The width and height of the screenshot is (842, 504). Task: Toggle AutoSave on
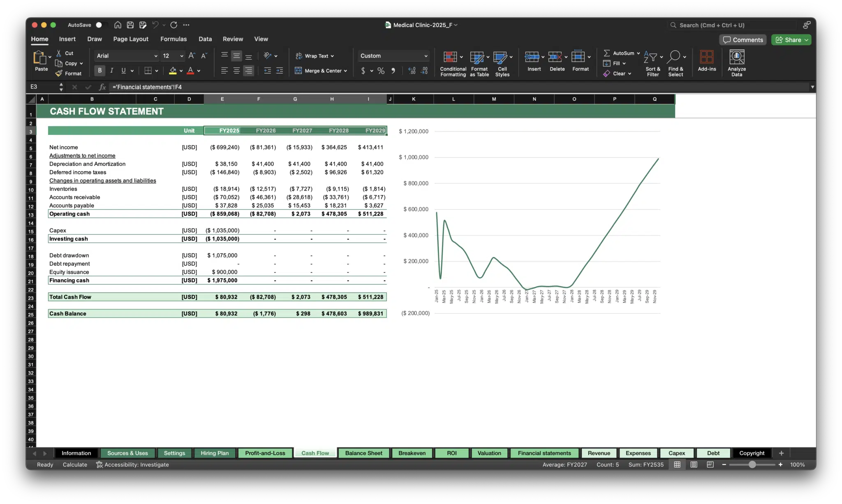(99, 25)
